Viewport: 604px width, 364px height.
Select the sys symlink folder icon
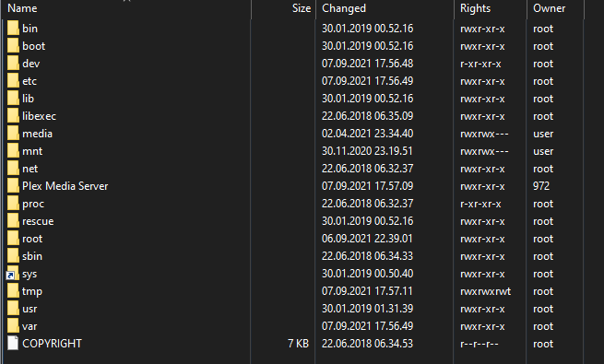coord(13,274)
